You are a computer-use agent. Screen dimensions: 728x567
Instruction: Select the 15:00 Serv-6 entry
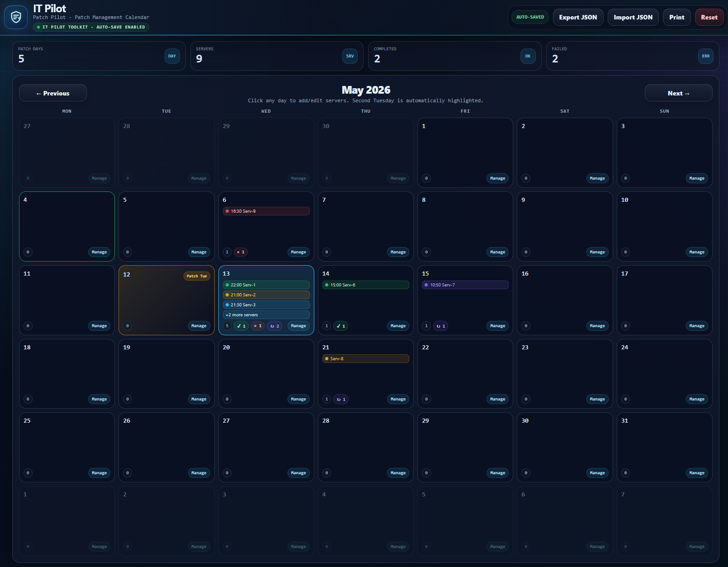[366, 285]
